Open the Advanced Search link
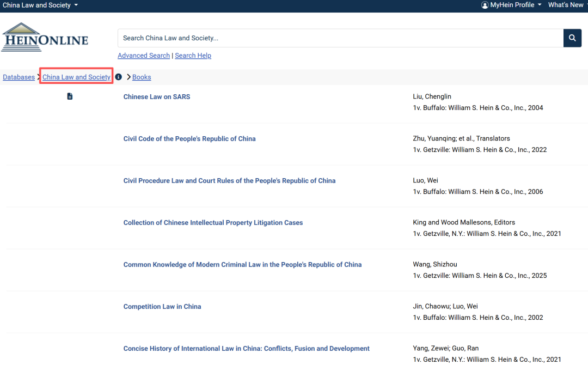This screenshot has width=588, height=365. 144,56
